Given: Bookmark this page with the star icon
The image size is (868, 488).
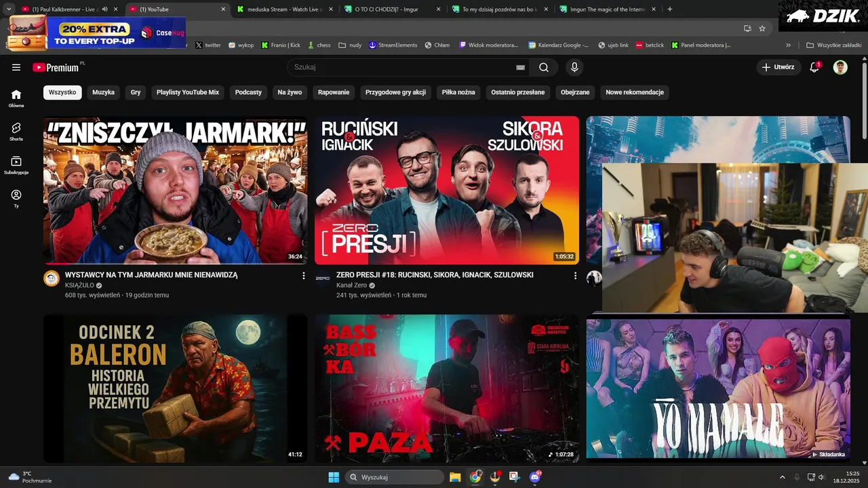Looking at the screenshot, I should pos(762,28).
